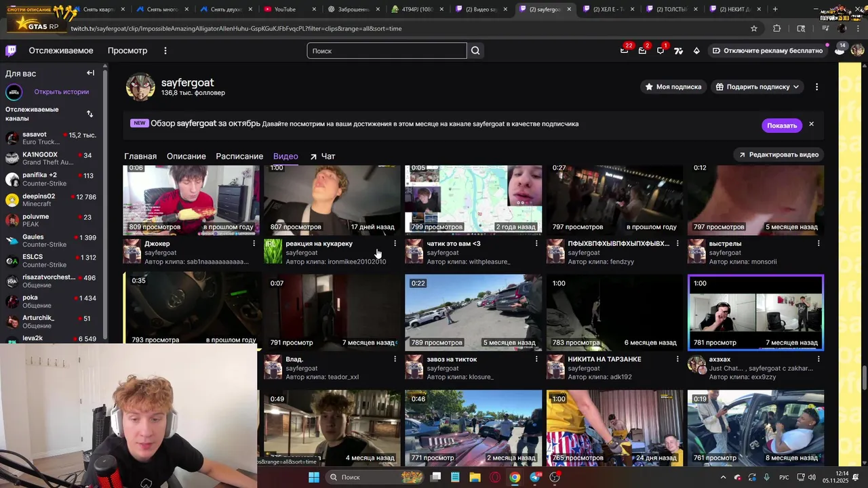Open Gaules channel in sidebar

(51, 241)
